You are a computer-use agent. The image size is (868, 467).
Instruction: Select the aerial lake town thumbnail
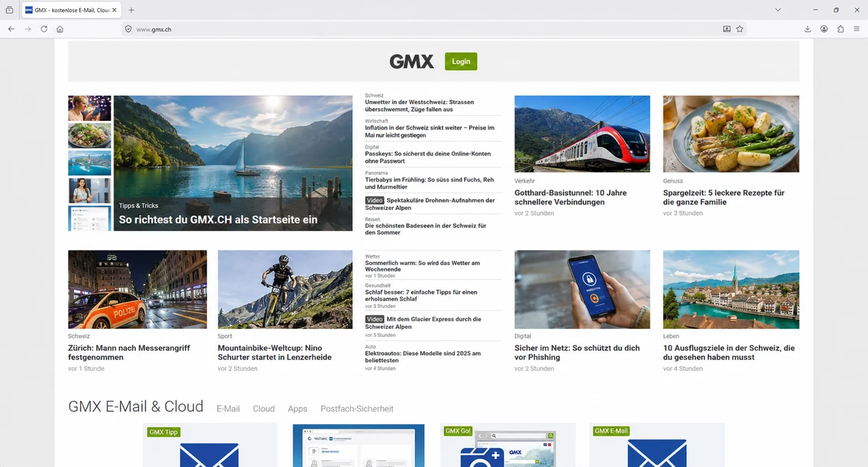point(90,163)
